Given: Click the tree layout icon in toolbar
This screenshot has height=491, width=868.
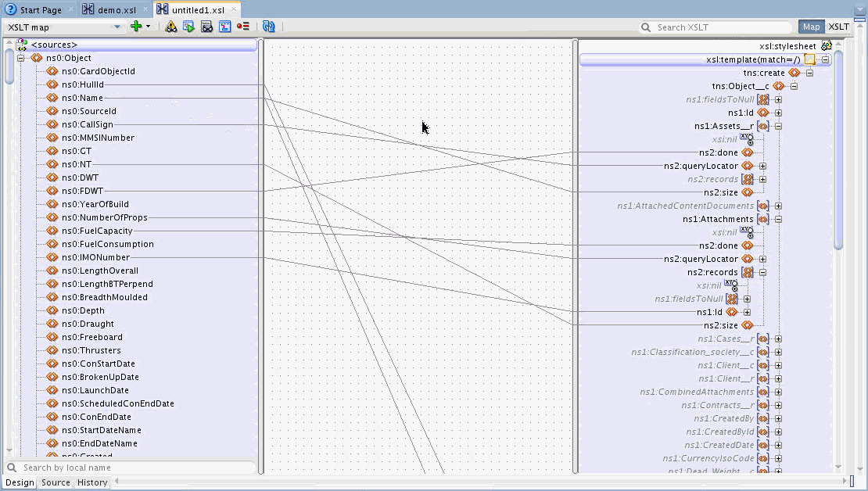Looking at the screenshot, I should point(224,27).
